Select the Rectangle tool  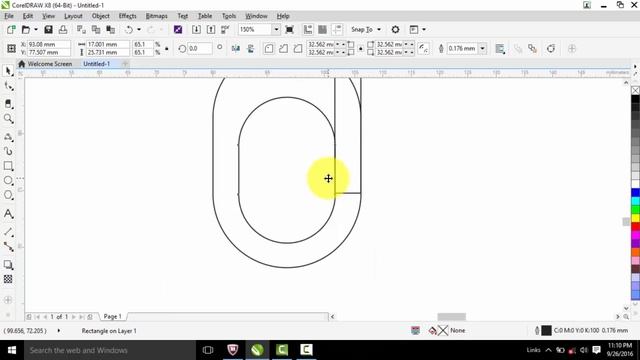(x=8, y=166)
